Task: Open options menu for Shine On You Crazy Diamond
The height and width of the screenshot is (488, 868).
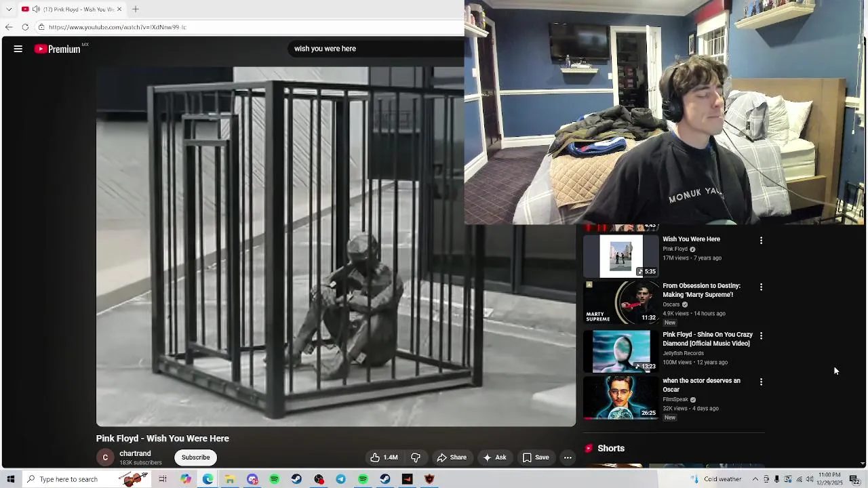Action: (761, 336)
